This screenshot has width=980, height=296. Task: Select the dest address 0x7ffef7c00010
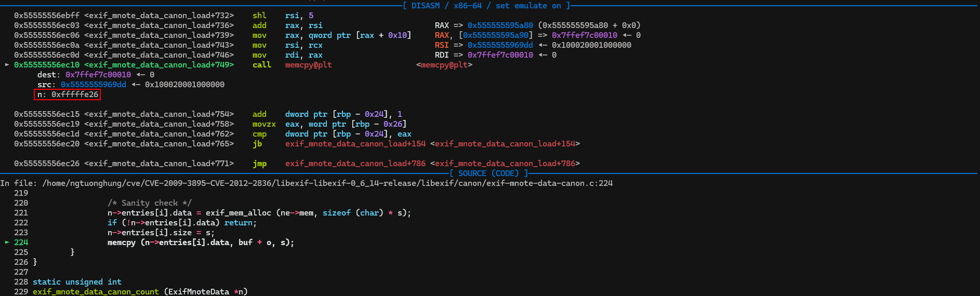click(98, 75)
